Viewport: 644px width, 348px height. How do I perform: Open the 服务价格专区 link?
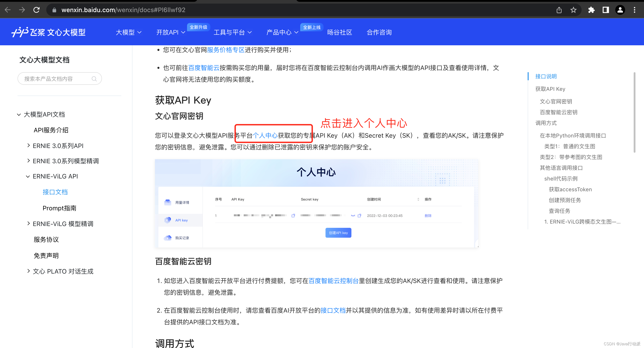click(226, 50)
